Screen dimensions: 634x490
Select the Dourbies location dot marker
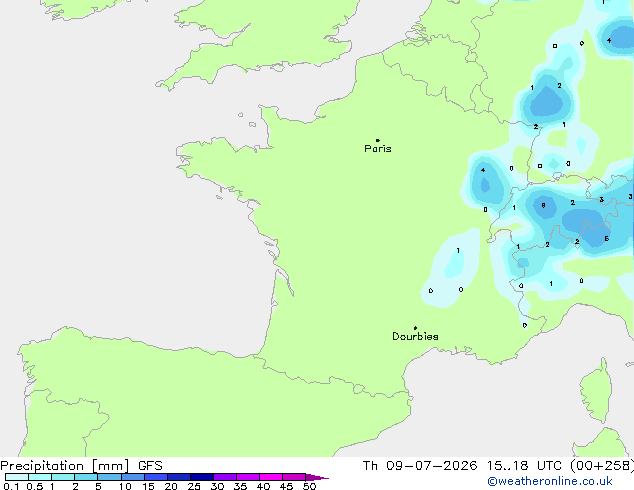click(x=415, y=328)
